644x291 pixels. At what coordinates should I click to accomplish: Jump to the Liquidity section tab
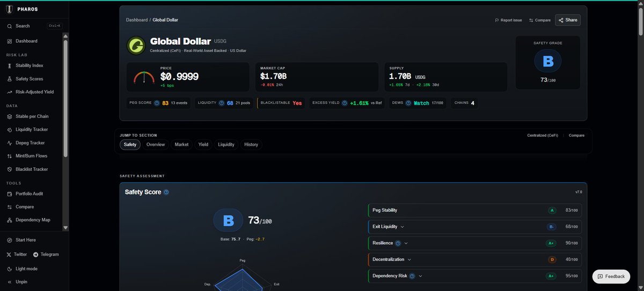click(226, 145)
